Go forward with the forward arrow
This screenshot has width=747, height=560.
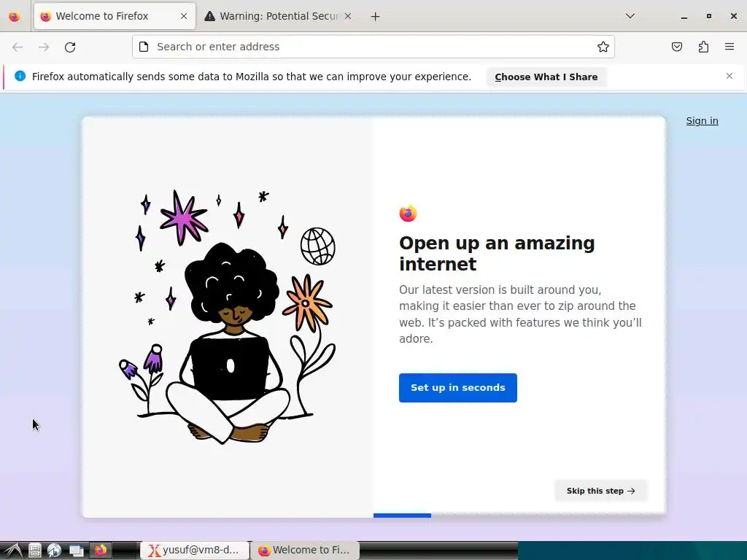tap(44, 47)
